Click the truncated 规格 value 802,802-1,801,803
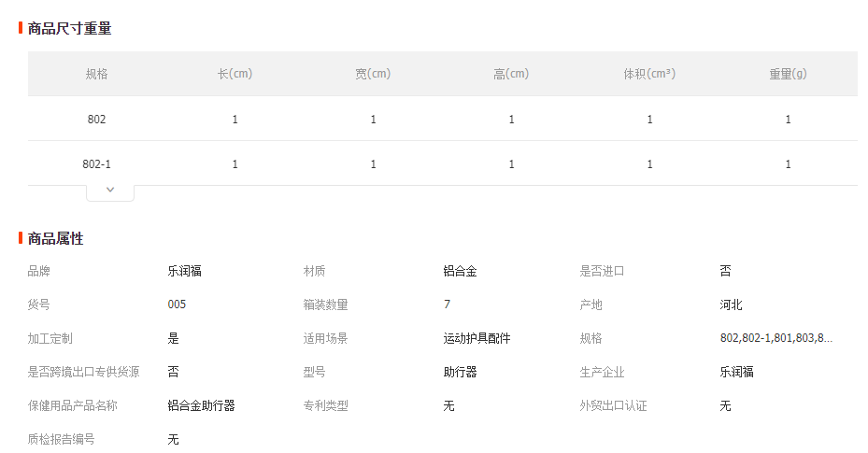 776,338
